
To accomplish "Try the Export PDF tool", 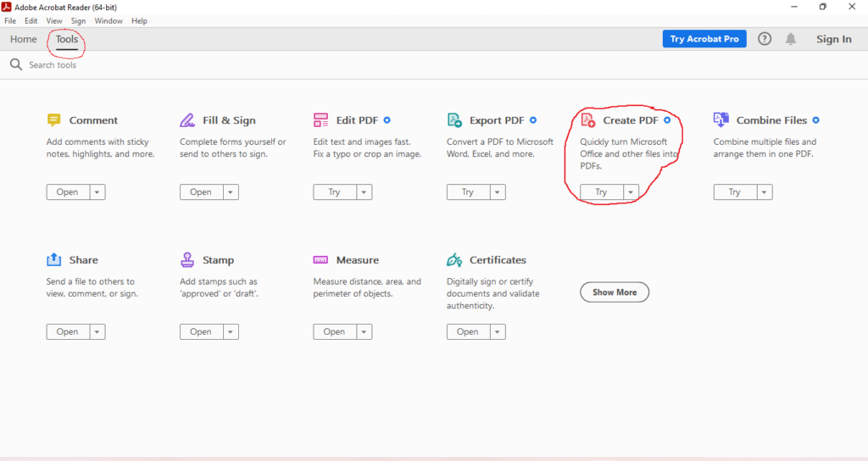I will (468, 192).
